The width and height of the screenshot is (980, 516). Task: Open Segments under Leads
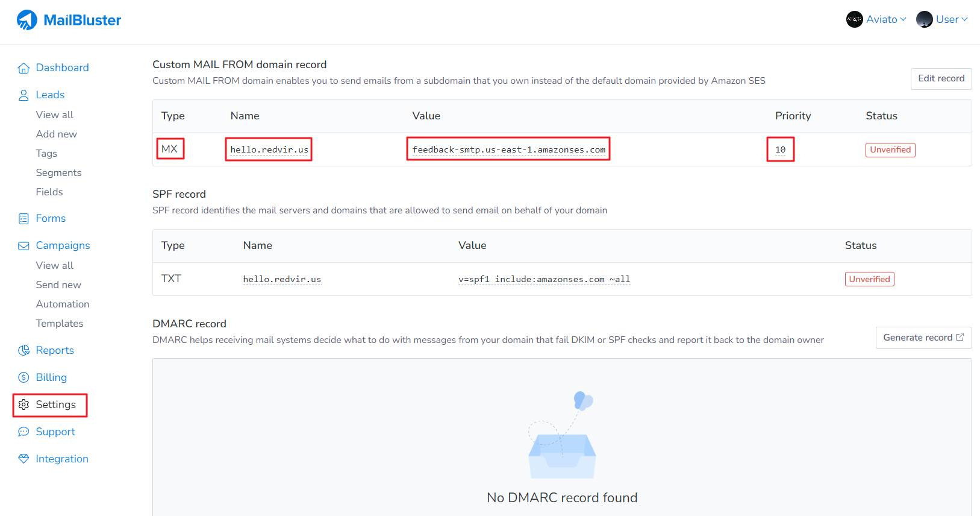(x=58, y=173)
